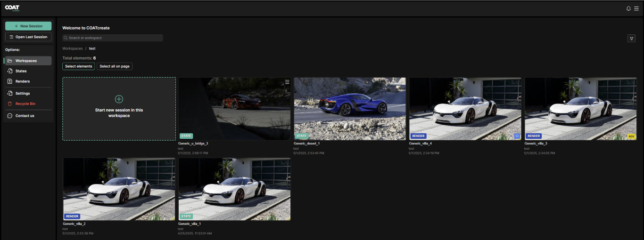
Task: Click Open Last Session button
Action: [28, 37]
